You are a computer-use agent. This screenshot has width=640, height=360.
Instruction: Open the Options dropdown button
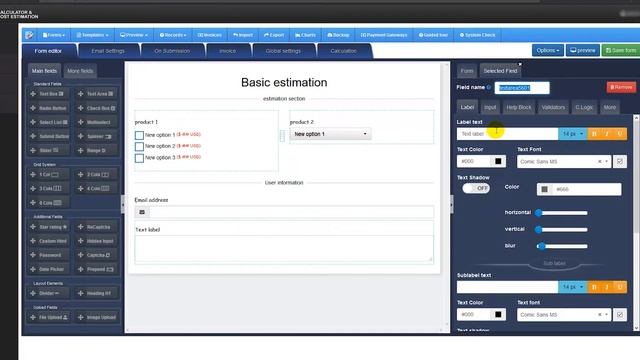coord(548,50)
